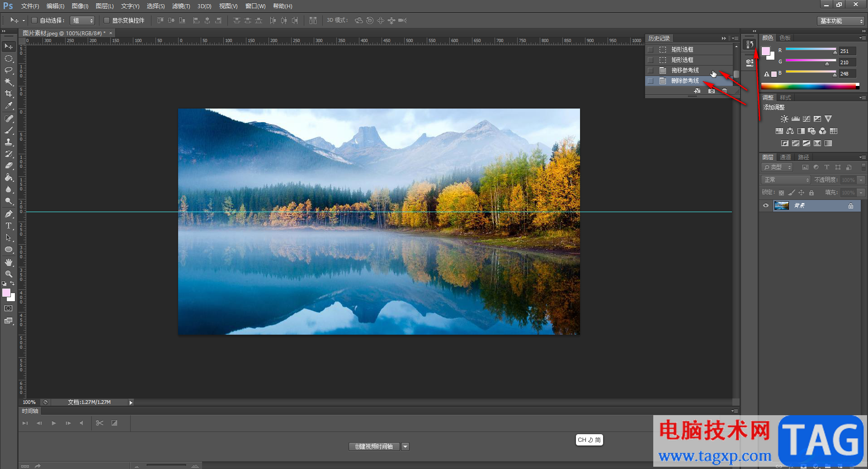The width and height of the screenshot is (868, 469).
Task: Open the 滤镜(T) menu
Action: point(181,6)
